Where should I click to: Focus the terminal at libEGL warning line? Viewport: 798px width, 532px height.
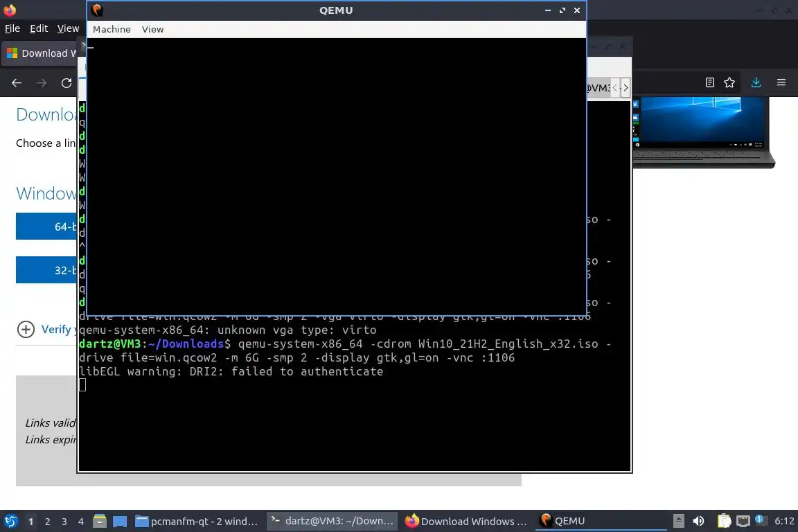(231, 371)
